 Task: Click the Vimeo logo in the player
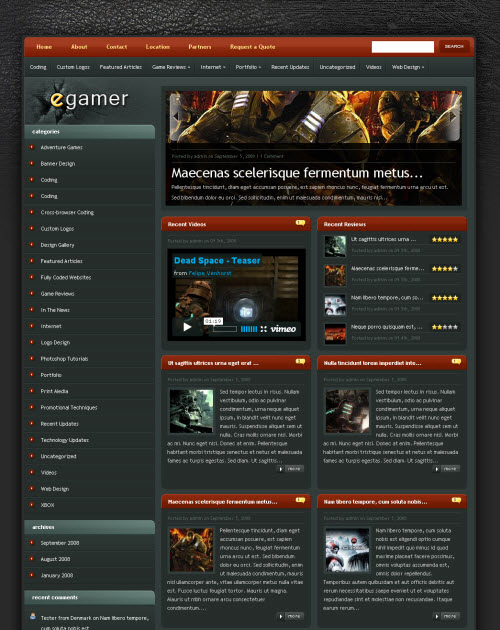coord(283,329)
